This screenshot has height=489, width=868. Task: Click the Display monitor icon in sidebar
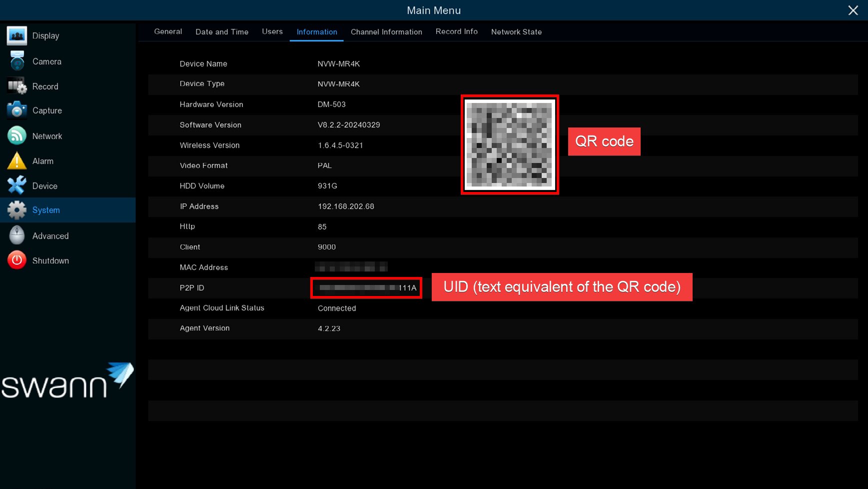[17, 36]
